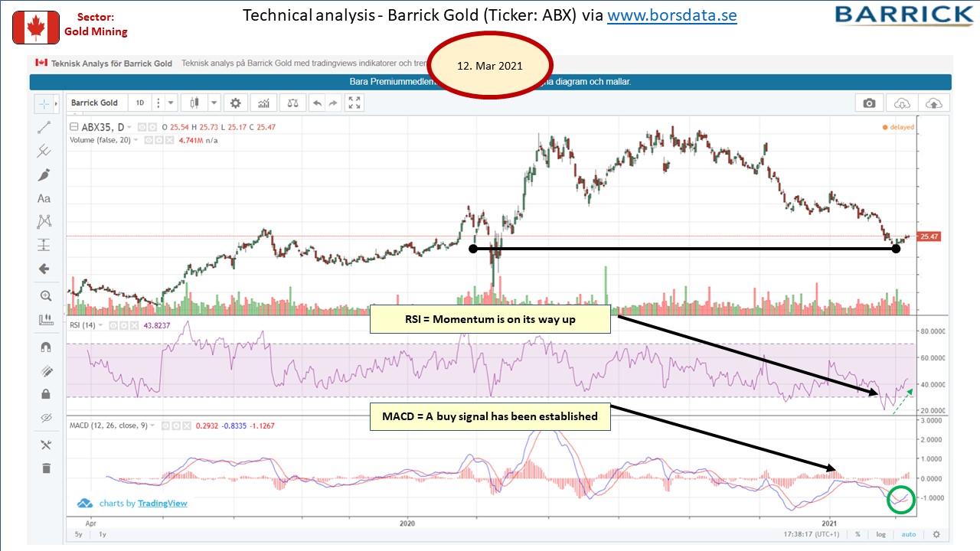Open the MACD (12, 26, close, 9) dropdown
Viewport: 980px width, 551px height.
pos(154,425)
